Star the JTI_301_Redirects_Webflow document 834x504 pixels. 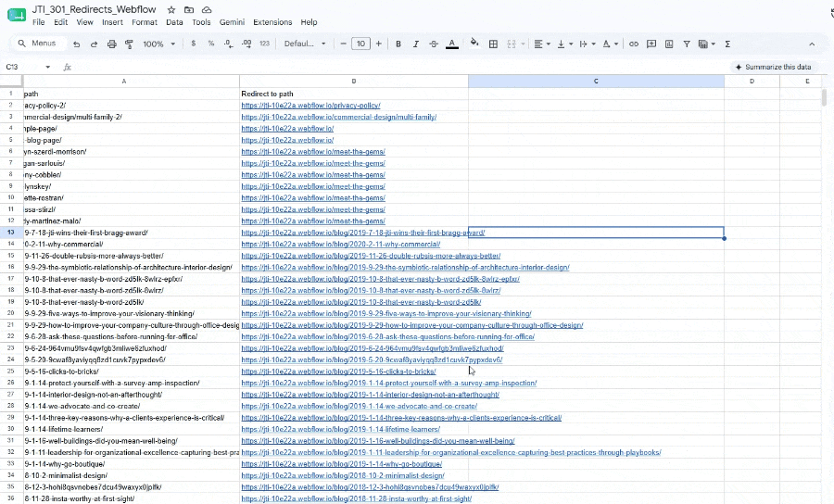[x=171, y=9]
